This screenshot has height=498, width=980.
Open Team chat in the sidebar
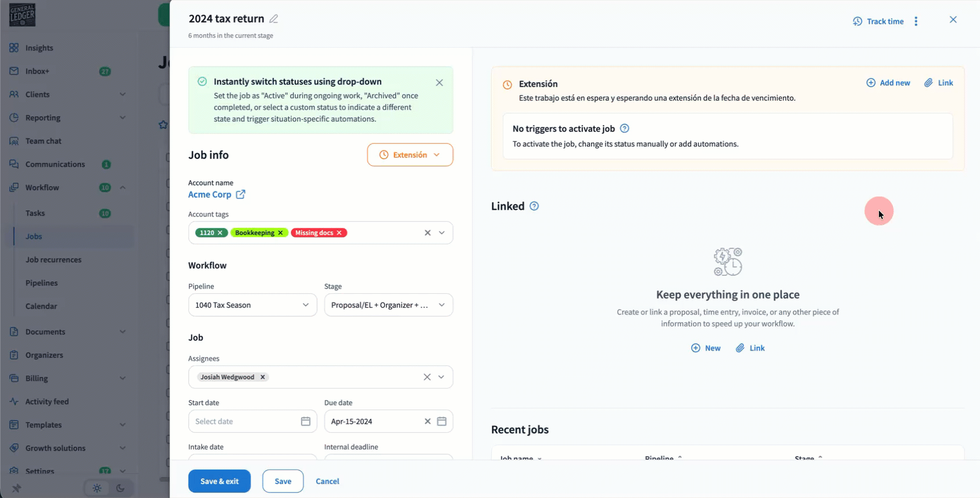click(x=43, y=141)
